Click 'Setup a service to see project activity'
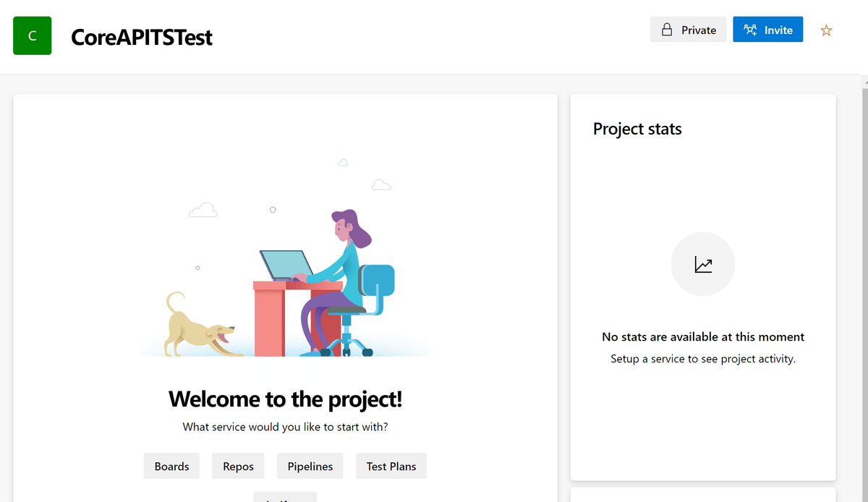 [x=703, y=359]
